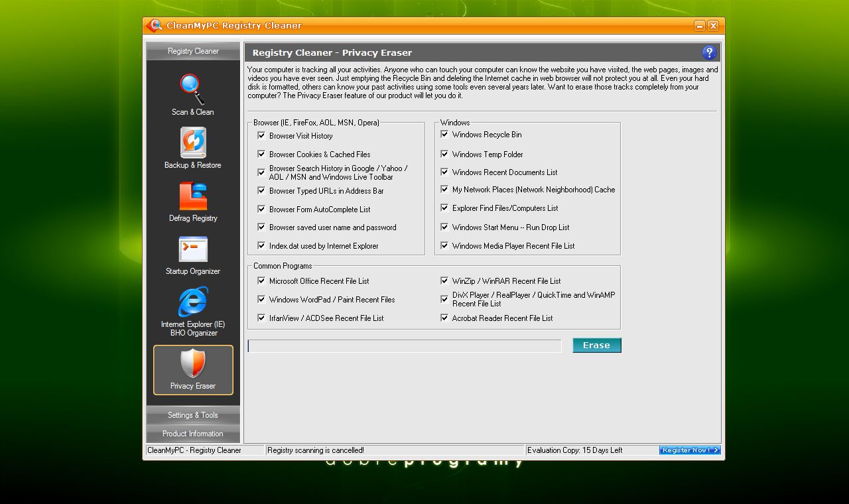Uncheck IrfanView / ACDSee Recent File List
This screenshot has width=849, height=504.
pos(261,318)
